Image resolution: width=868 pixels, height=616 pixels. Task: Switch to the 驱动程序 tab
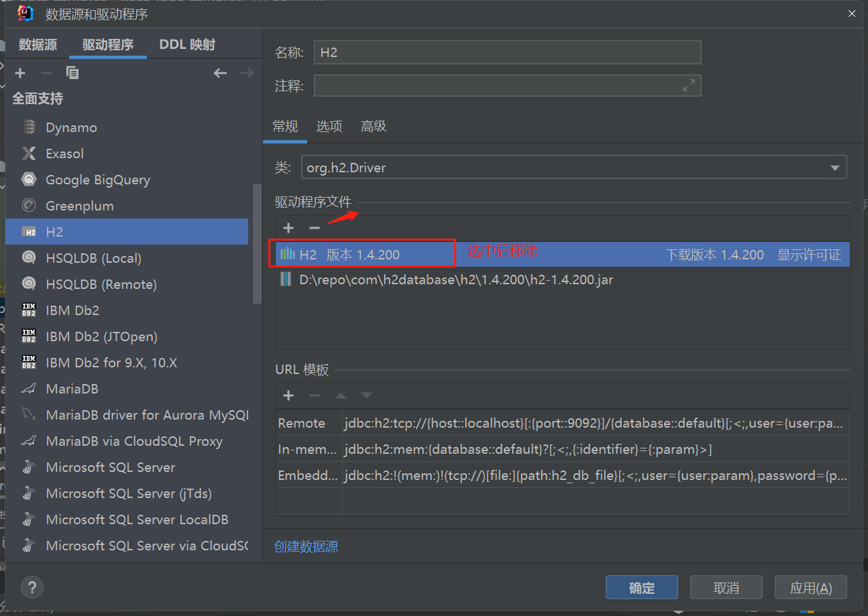[108, 45]
